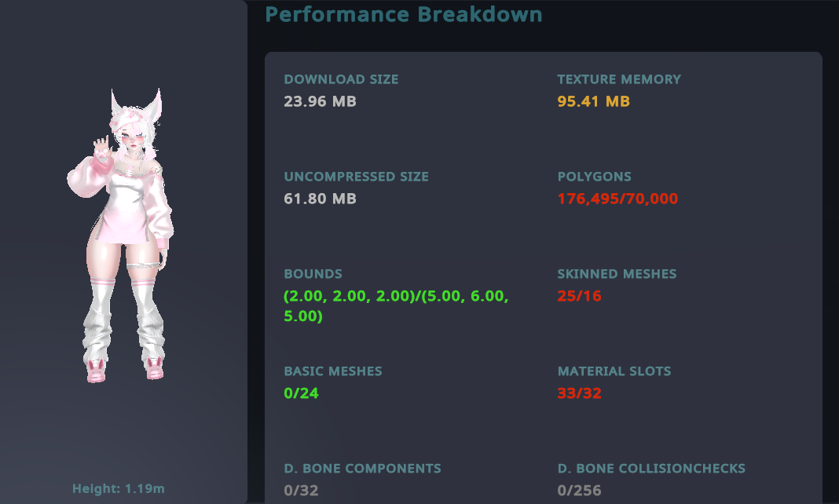Image resolution: width=839 pixels, height=504 pixels.
Task: Click the green bounds dimensions value
Action: [x=396, y=306]
